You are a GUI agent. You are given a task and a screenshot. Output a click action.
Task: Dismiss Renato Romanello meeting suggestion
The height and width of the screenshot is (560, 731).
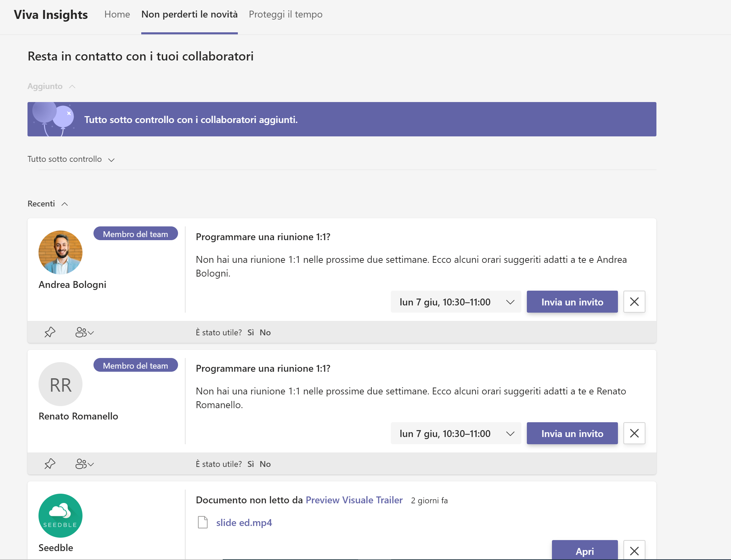coord(634,433)
